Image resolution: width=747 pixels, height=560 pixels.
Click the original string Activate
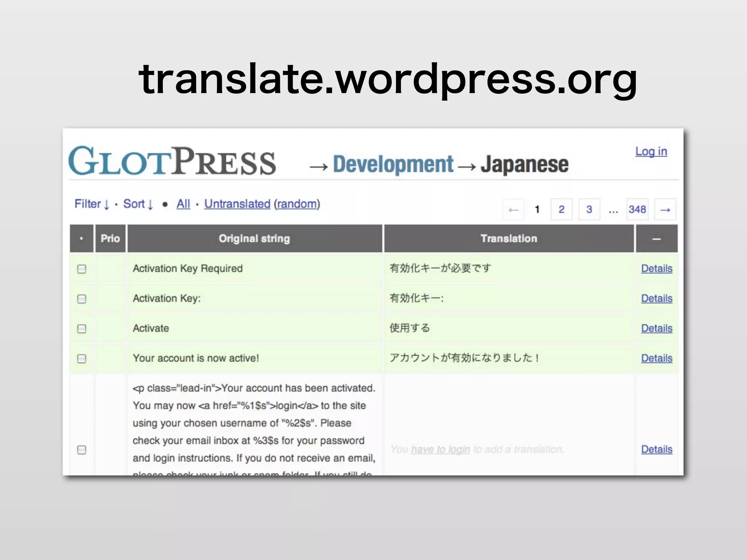coord(151,328)
